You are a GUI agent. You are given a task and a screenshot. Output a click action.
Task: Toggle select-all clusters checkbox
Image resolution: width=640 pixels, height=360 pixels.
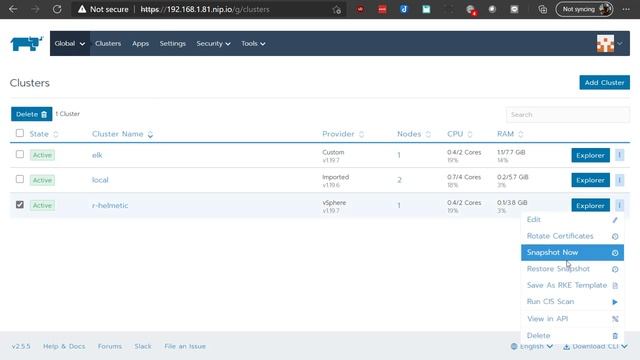coord(20,133)
